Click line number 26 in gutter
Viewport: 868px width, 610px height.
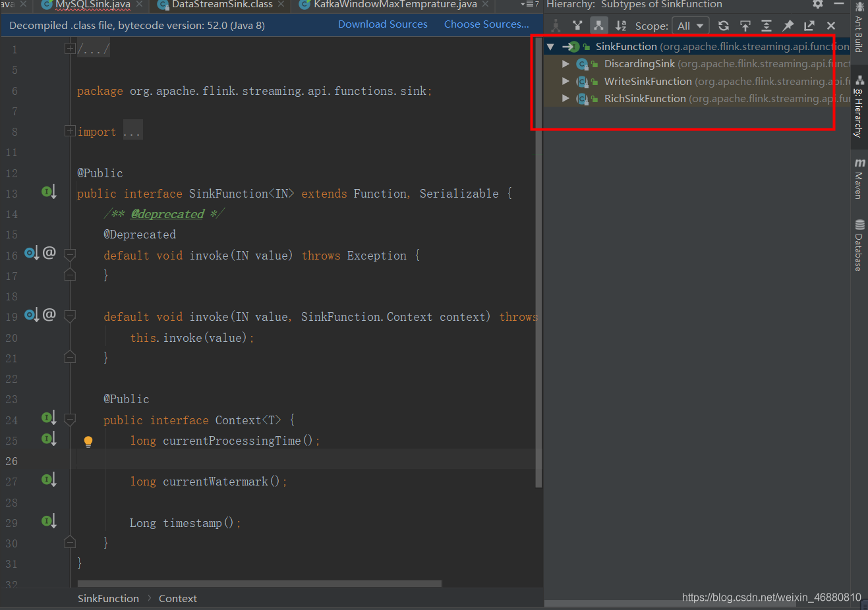coord(12,461)
